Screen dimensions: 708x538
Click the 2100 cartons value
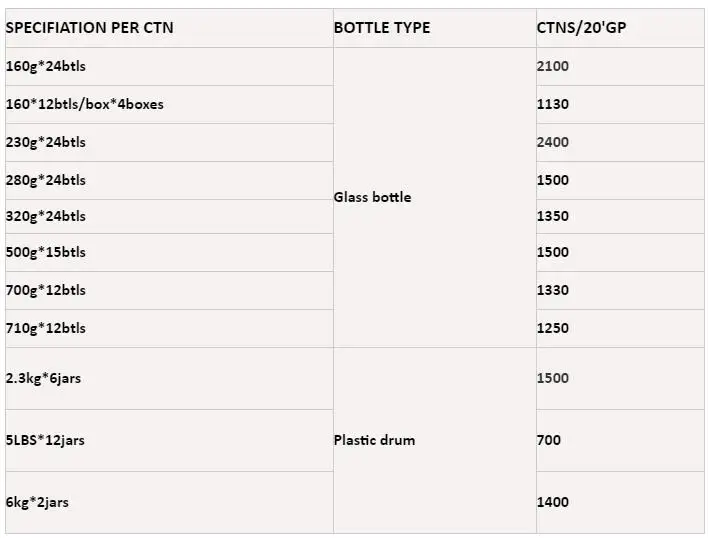(x=553, y=67)
